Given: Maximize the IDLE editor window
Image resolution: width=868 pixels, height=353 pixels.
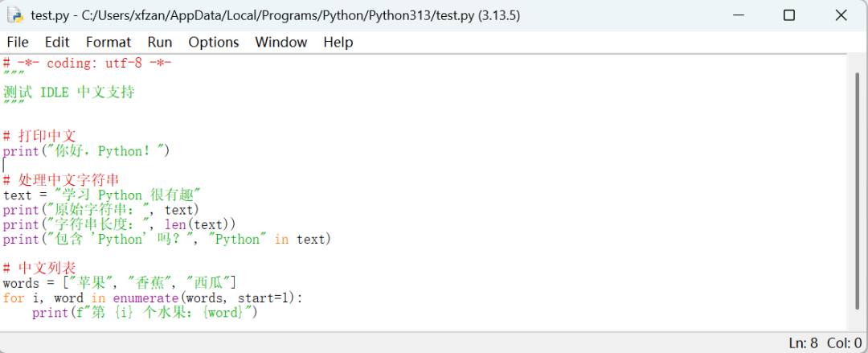Looking at the screenshot, I should point(789,15).
